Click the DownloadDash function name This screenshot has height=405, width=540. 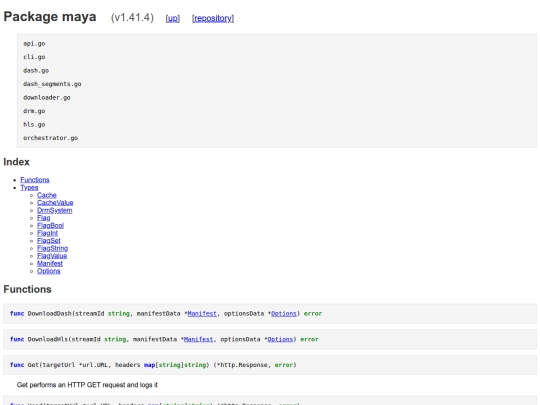pos(50,313)
